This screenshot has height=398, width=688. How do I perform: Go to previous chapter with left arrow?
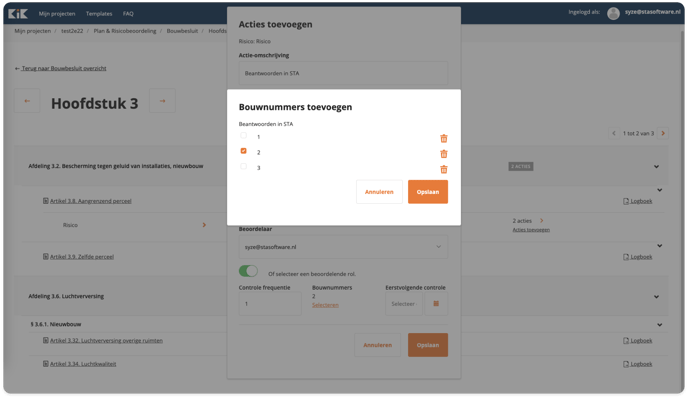coord(27,101)
